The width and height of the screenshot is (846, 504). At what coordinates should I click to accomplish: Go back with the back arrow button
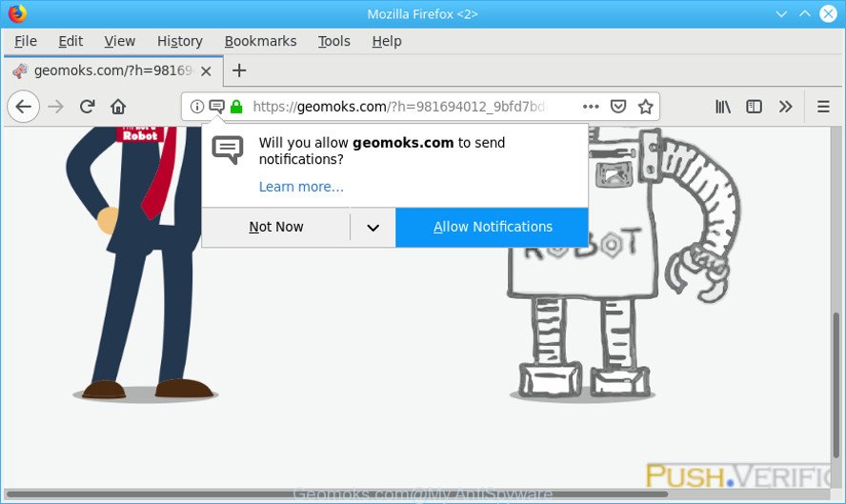coord(23,107)
